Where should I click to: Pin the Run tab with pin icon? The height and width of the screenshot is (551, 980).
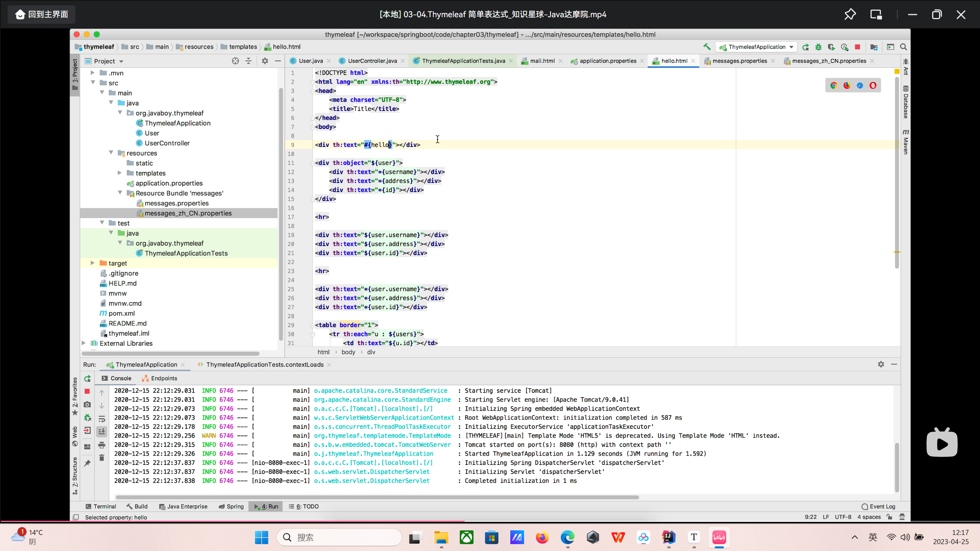(87, 463)
